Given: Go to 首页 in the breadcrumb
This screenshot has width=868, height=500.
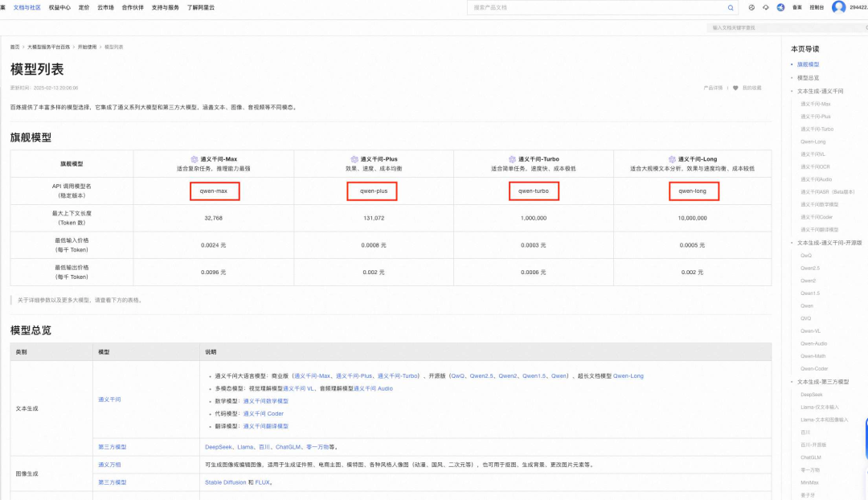Looking at the screenshot, I should point(15,47).
